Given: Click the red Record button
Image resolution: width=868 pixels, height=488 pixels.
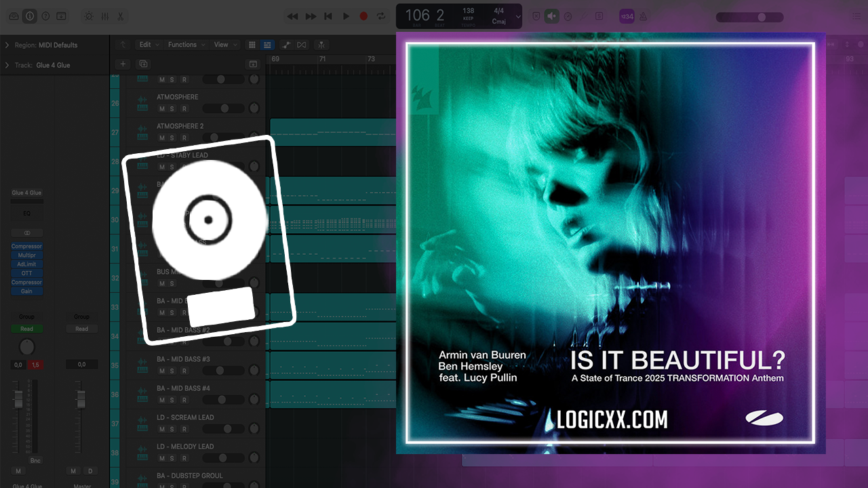Looking at the screenshot, I should point(363,16).
